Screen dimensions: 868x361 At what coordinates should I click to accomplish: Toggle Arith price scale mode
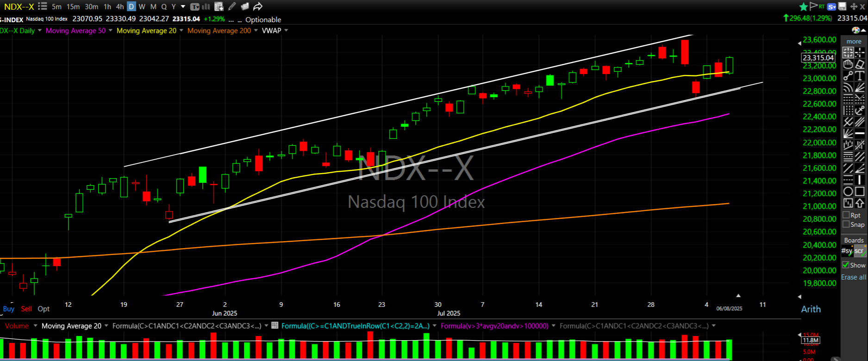tap(811, 309)
